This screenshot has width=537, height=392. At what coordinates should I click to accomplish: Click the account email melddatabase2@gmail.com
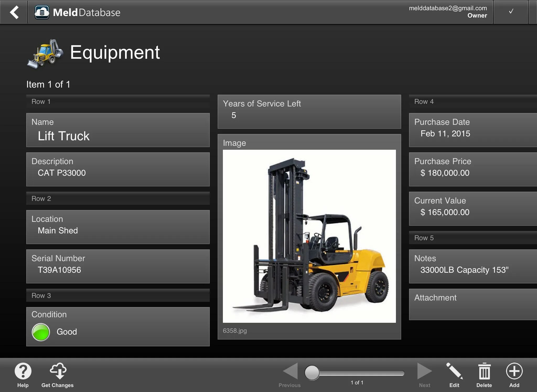tap(448, 8)
